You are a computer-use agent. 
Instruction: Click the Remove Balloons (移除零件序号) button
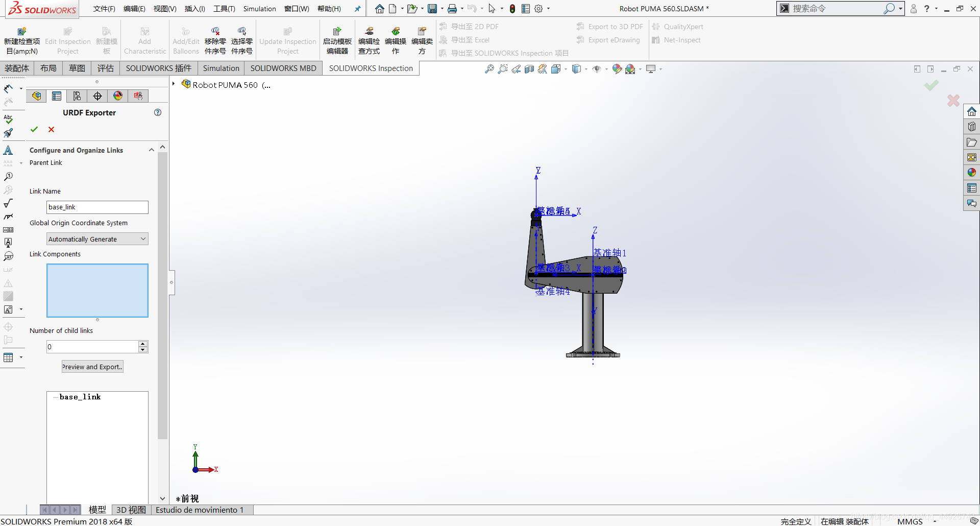[215, 41]
